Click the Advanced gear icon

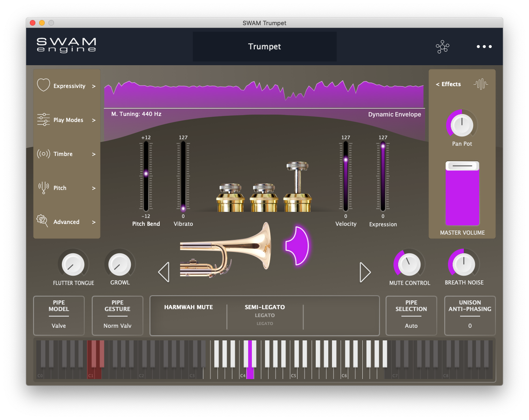point(42,221)
